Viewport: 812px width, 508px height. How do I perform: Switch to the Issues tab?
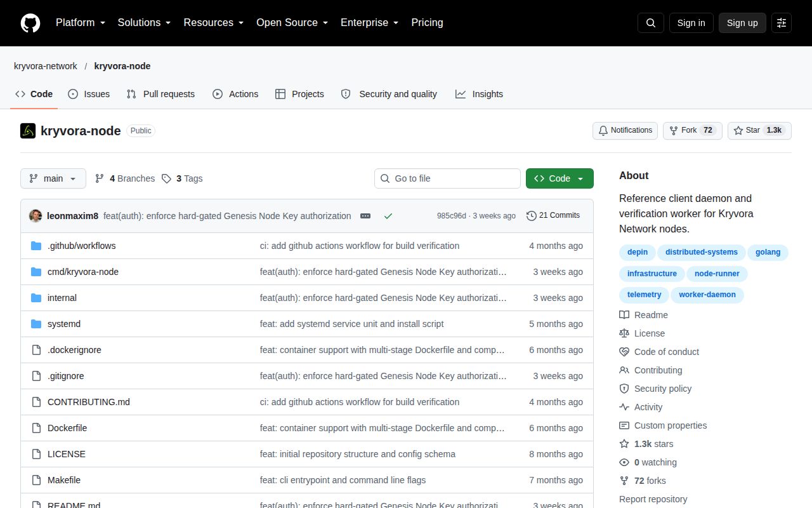(89, 94)
